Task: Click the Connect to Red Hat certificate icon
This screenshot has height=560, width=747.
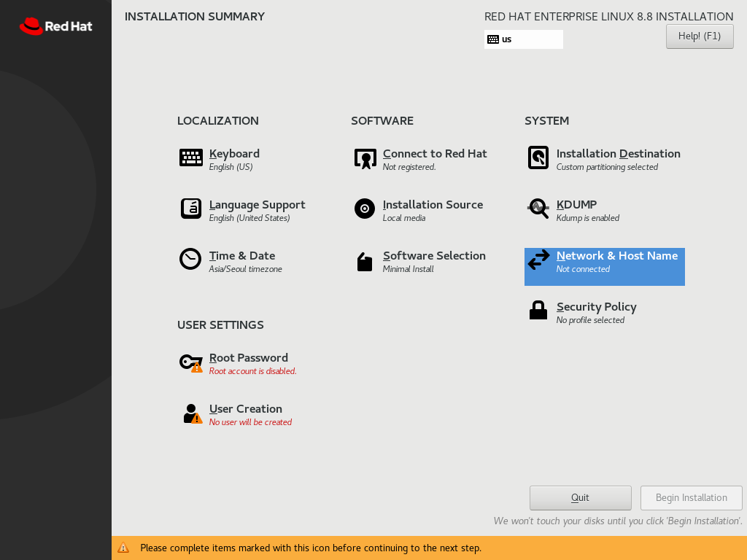Action: 365,158
